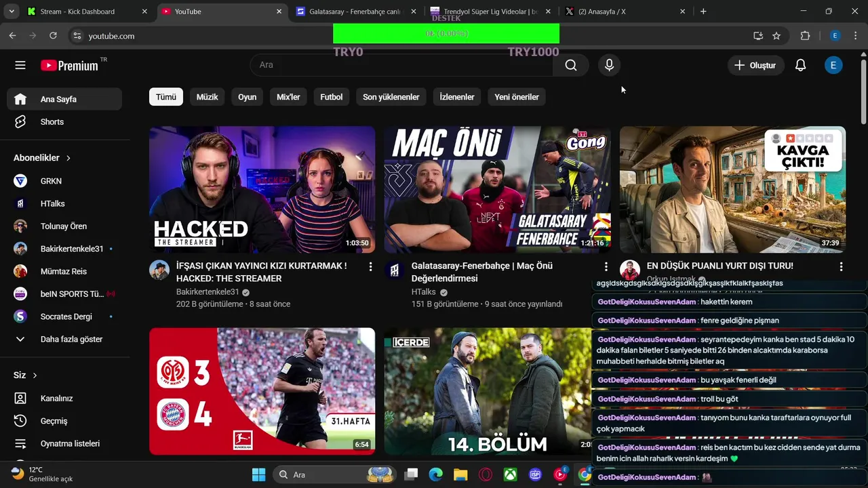Viewport: 868px width, 488px height.
Task: Click the page vertical scrollbar thumb
Action: point(863,93)
